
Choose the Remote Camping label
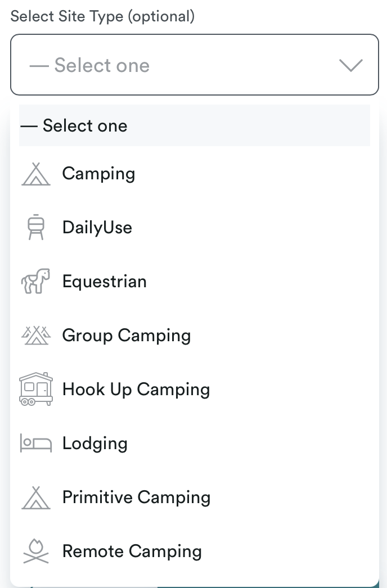(x=132, y=551)
